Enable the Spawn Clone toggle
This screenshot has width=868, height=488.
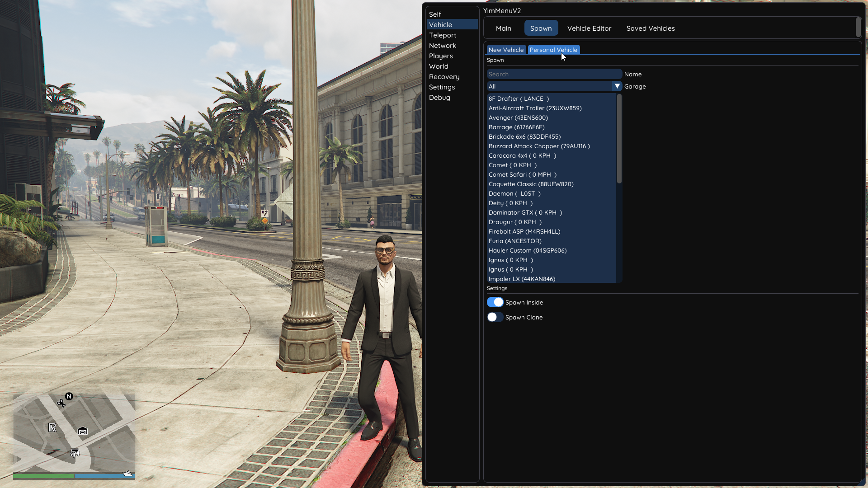(x=495, y=317)
